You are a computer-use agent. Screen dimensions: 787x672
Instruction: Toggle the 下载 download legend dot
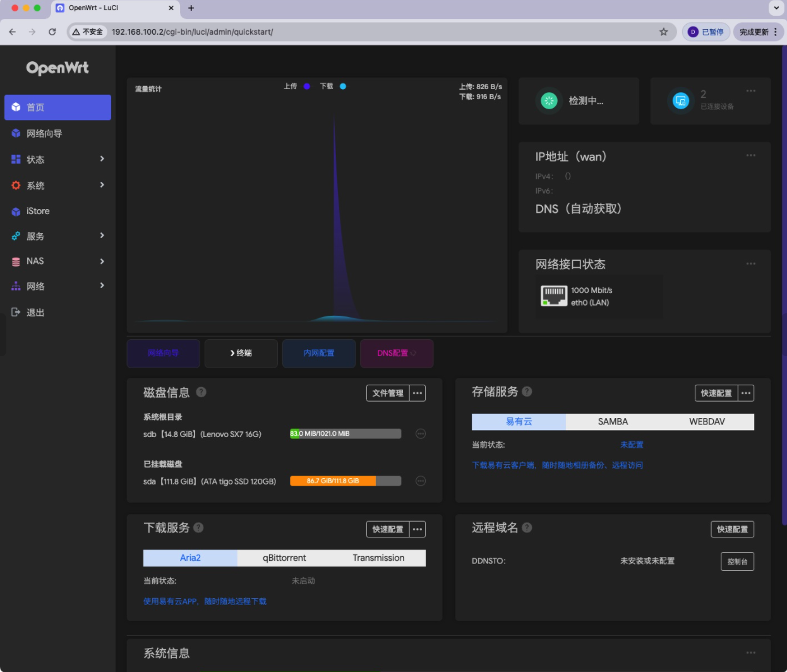click(343, 87)
